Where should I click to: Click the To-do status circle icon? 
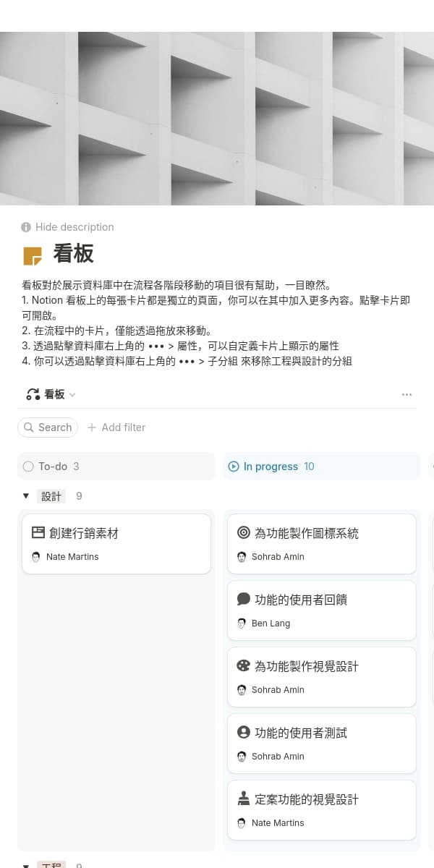pyautogui.click(x=27, y=466)
